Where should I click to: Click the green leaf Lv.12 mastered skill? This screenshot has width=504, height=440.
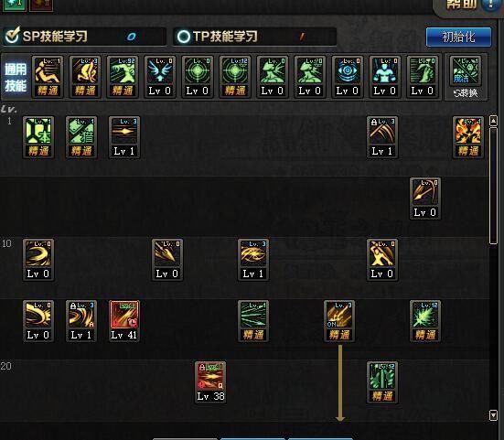point(425,321)
